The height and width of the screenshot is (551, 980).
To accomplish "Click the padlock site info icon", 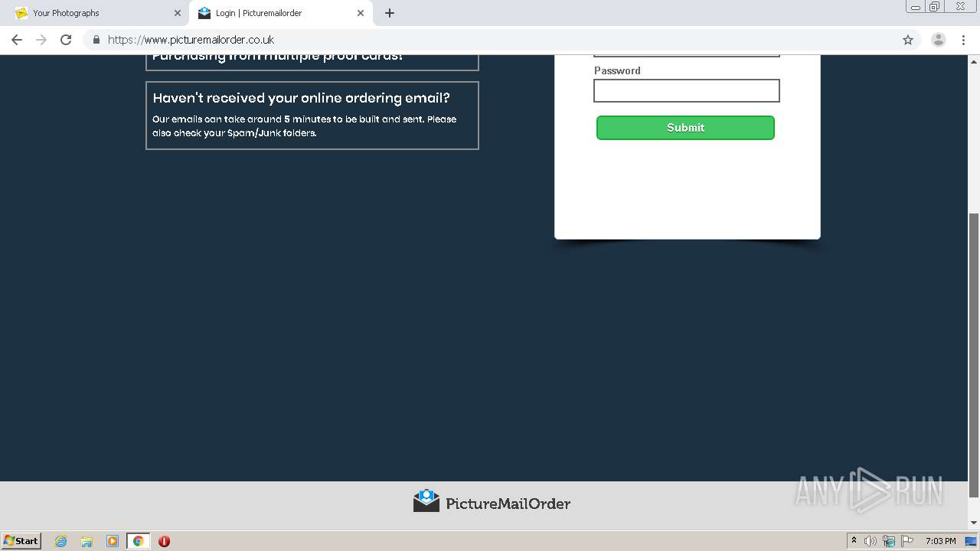I will (96, 40).
